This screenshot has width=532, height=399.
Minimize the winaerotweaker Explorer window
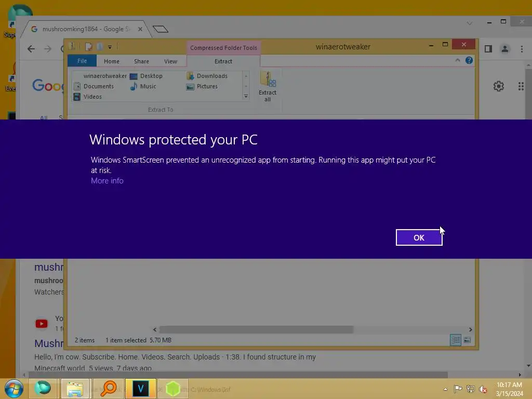431,45
